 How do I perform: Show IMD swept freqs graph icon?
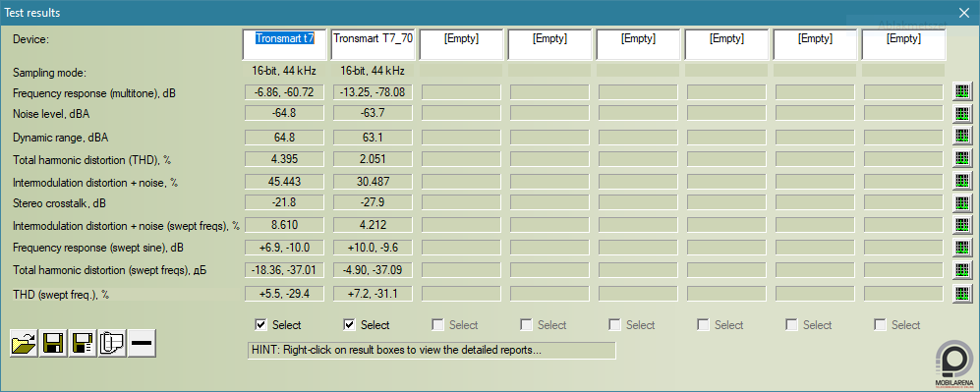(x=962, y=225)
